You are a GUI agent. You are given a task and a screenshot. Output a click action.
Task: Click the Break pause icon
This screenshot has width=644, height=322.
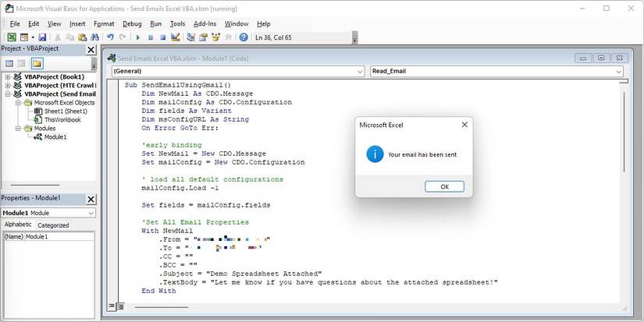click(151, 37)
